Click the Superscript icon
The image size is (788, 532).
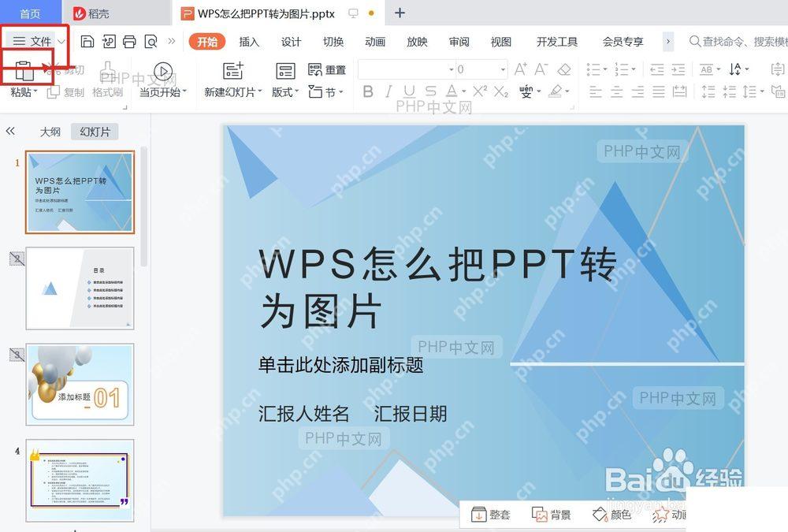pos(480,91)
